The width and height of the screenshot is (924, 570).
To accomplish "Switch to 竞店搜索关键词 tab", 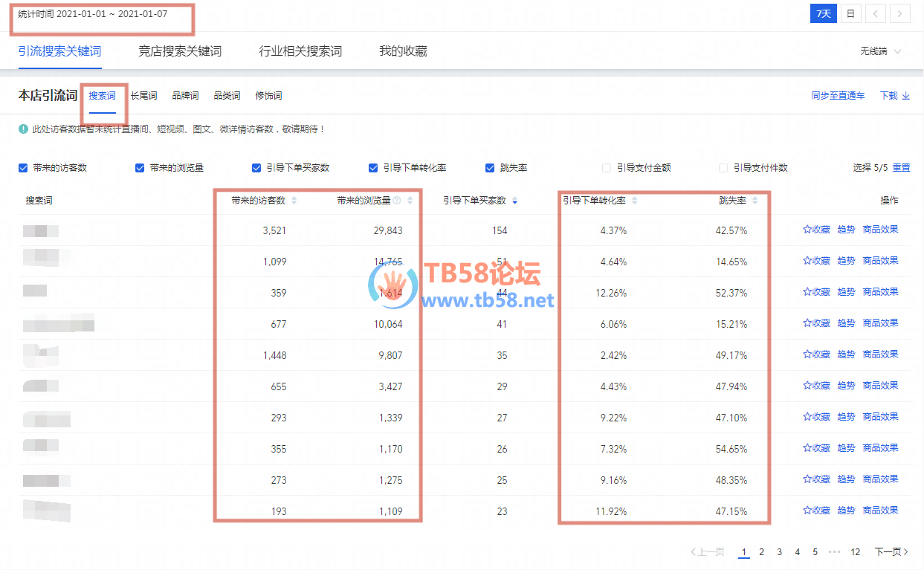I will click(x=180, y=51).
